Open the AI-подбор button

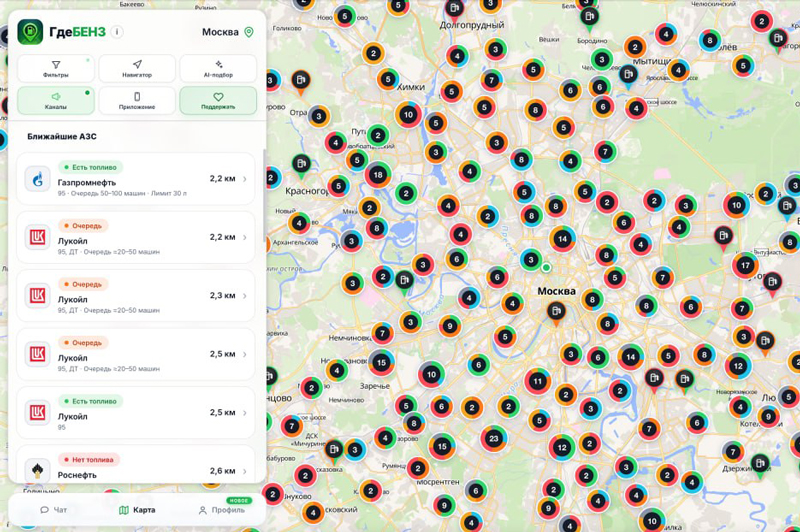(218, 68)
